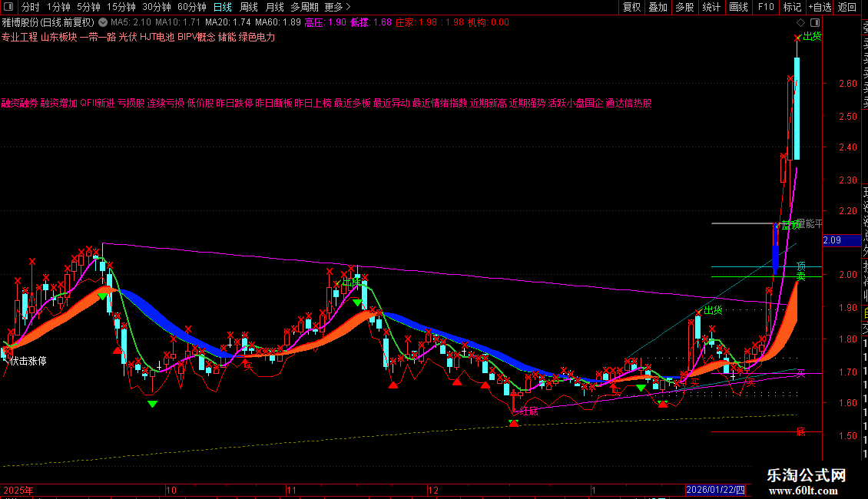Image resolution: width=868 pixels, height=499 pixels.
Task: Open the 多周期 multi-period view
Action: click(x=304, y=7)
